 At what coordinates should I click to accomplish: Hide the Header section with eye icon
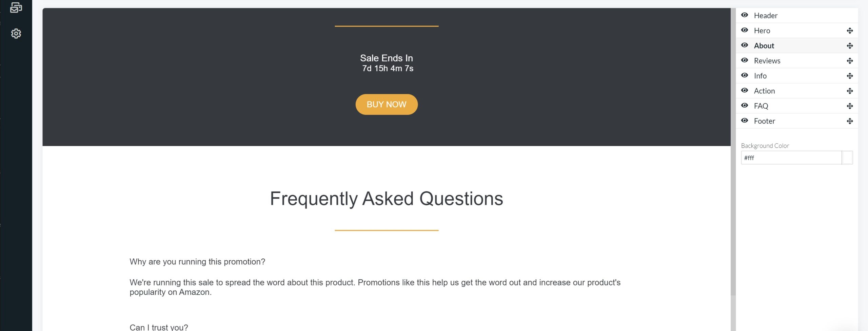click(745, 15)
